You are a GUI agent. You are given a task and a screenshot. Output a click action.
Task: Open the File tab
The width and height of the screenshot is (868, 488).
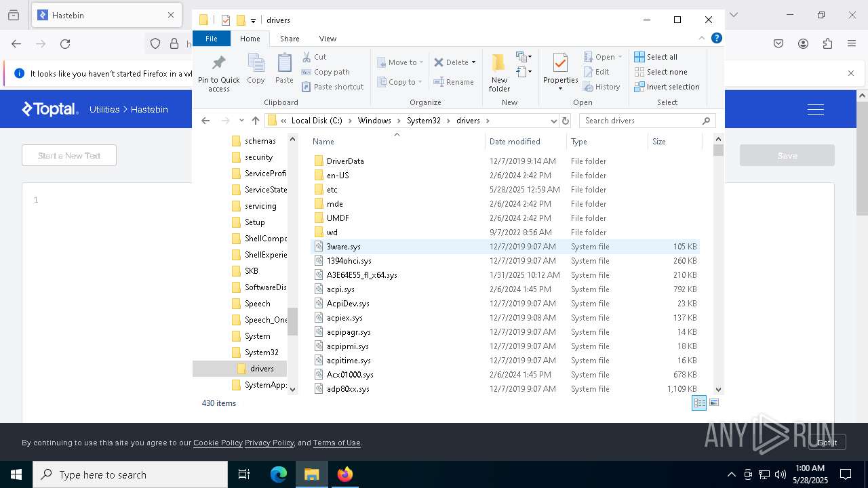point(212,39)
